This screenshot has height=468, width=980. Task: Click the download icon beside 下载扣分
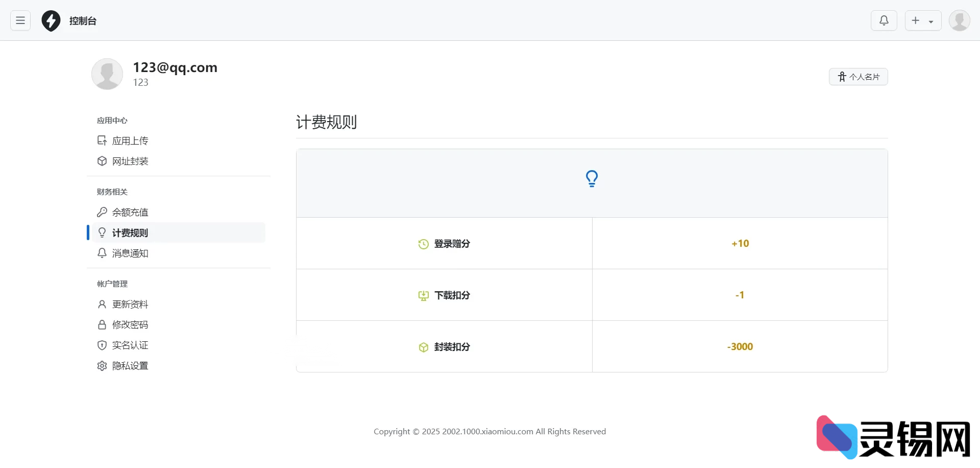point(424,295)
